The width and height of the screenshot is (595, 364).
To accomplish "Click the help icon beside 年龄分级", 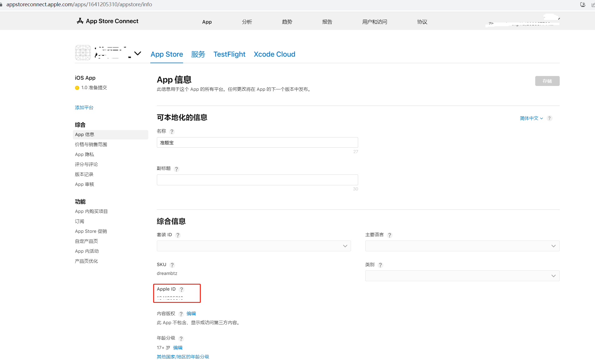I will coord(181,338).
